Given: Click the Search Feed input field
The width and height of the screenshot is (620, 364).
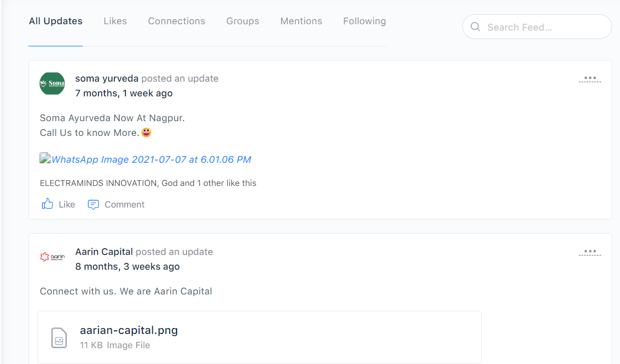Looking at the screenshot, I should [x=543, y=27].
